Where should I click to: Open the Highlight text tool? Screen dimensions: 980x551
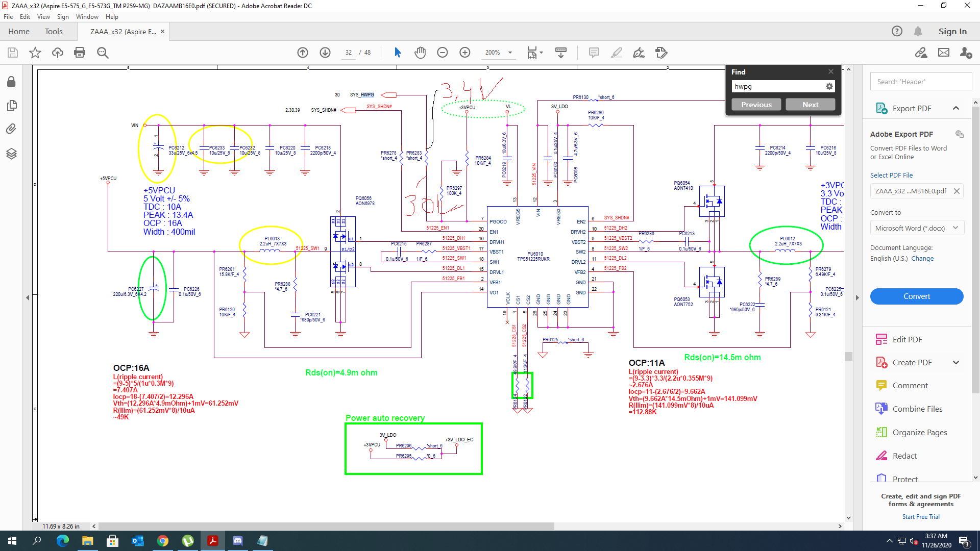[616, 53]
